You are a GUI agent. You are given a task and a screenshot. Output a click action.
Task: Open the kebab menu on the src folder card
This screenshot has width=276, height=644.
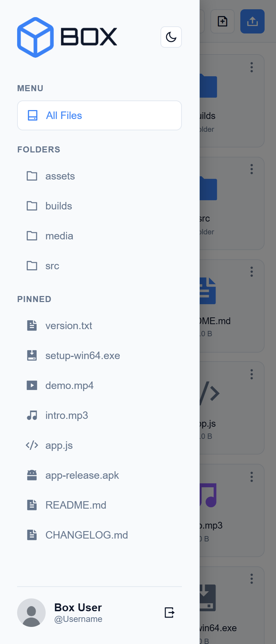251,169
